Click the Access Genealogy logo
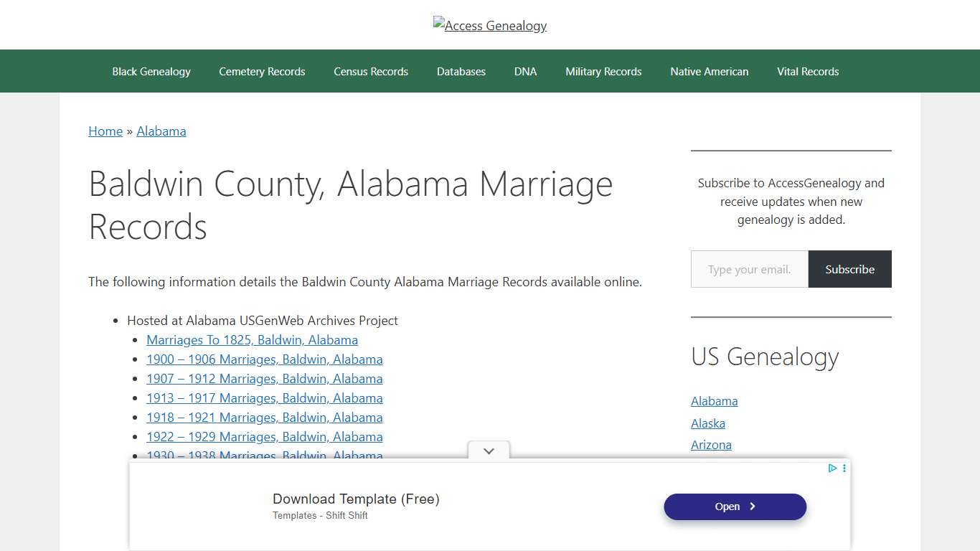Viewport: 980px width, 551px height. click(489, 25)
